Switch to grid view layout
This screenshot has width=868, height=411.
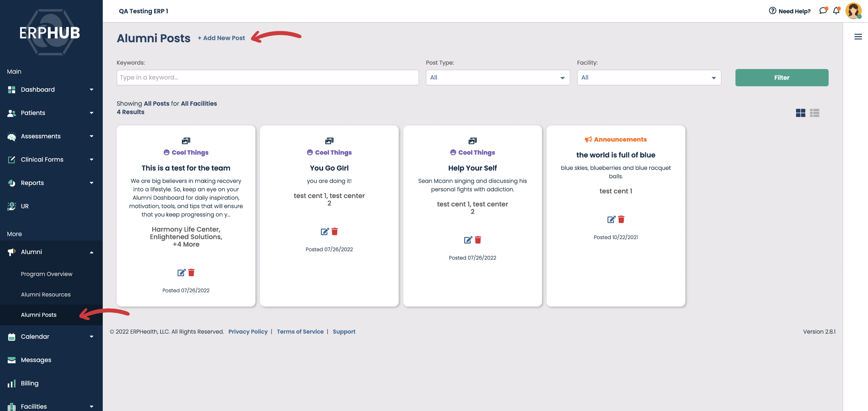800,113
